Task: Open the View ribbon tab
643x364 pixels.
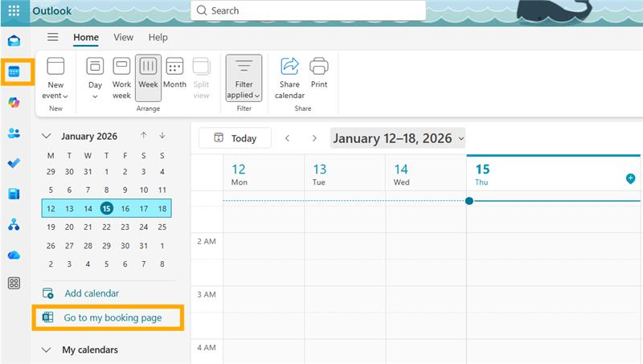Action: point(124,37)
